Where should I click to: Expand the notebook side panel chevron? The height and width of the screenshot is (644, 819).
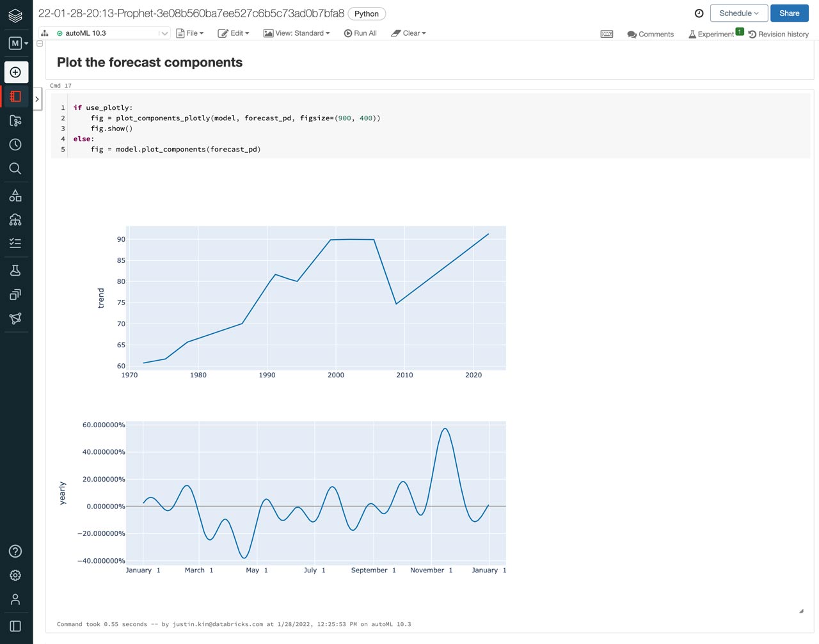coord(37,99)
